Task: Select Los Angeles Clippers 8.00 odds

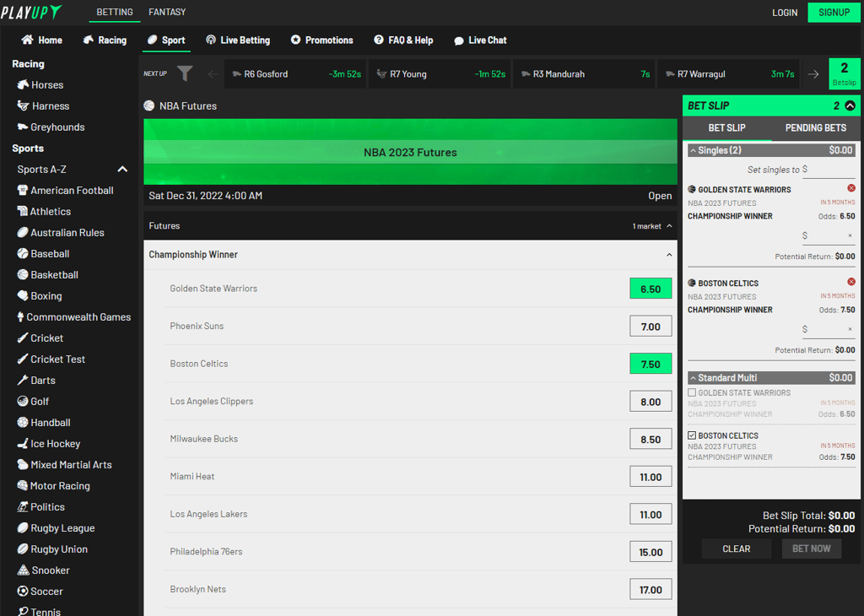Action: click(x=651, y=402)
